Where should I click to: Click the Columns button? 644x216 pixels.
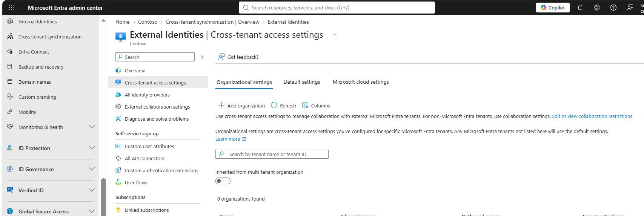[x=316, y=106]
